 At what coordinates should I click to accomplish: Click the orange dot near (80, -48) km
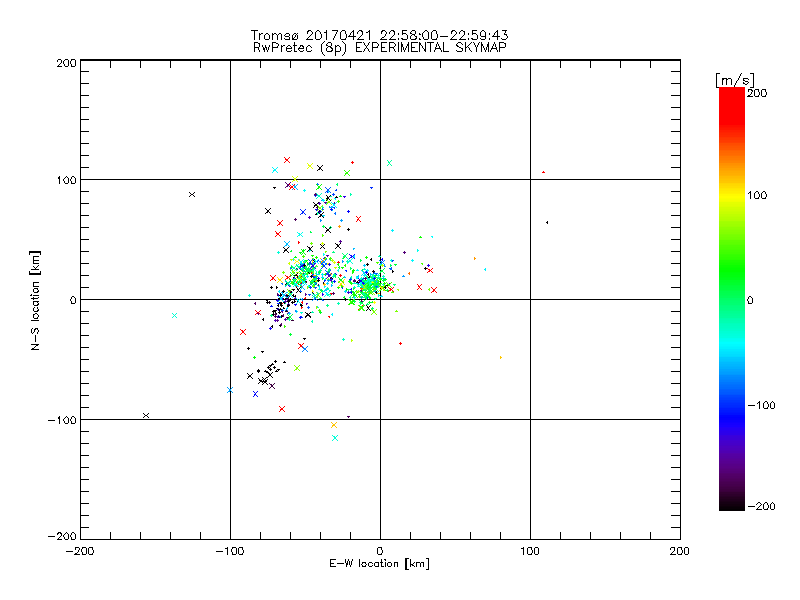pyautogui.click(x=501, y=358)
